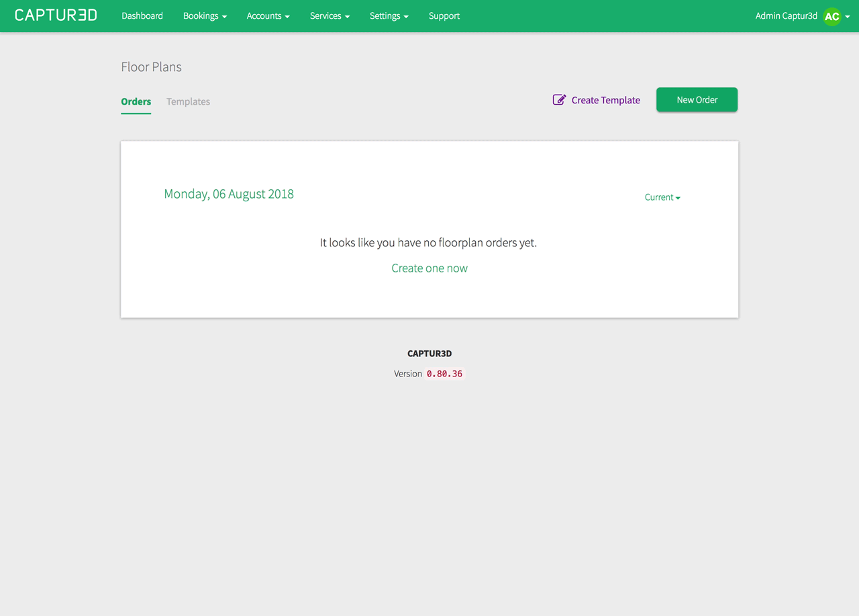859x616 pixels.
Task: Click the Monday, 06 August 2018 date
Action: pyautogui.click(x=229, y=194)
